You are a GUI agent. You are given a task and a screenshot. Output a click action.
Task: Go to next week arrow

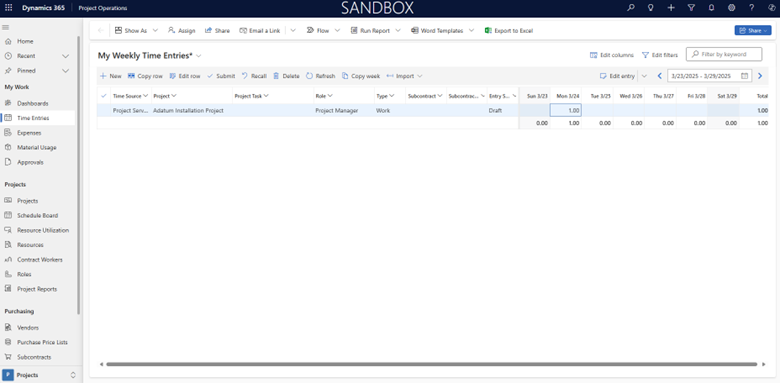(760, 76)
